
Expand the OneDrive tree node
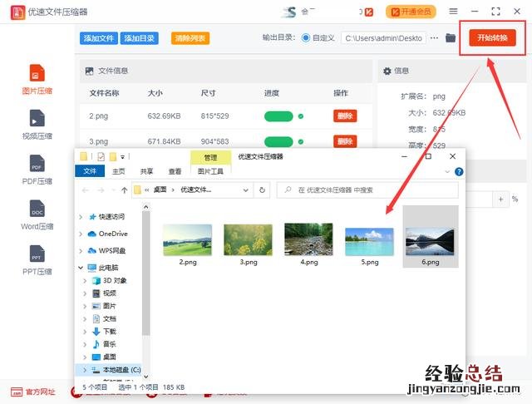(x=81, y=234)
